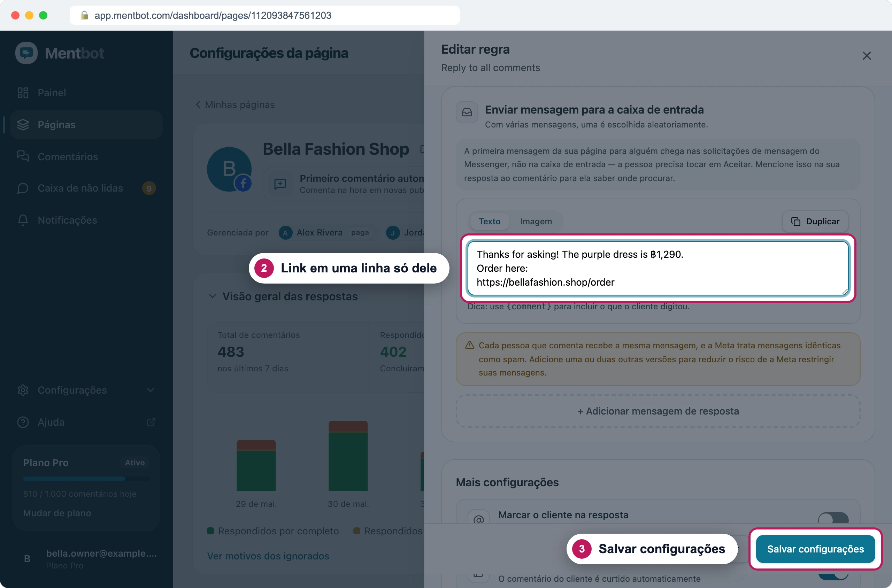This screenshot has width=892, height=588.
Task: Click the 29 de mai. chart bar
Action: (256, 465)
